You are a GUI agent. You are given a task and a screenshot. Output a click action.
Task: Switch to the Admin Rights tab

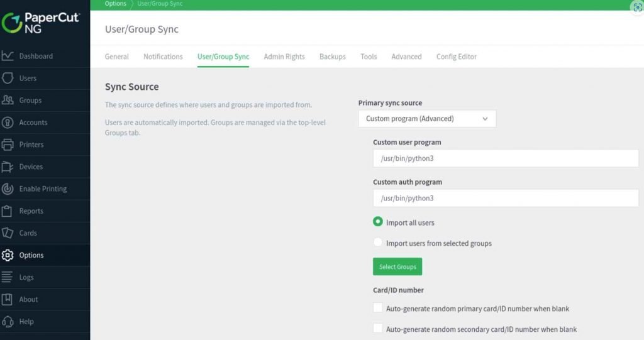284,57
